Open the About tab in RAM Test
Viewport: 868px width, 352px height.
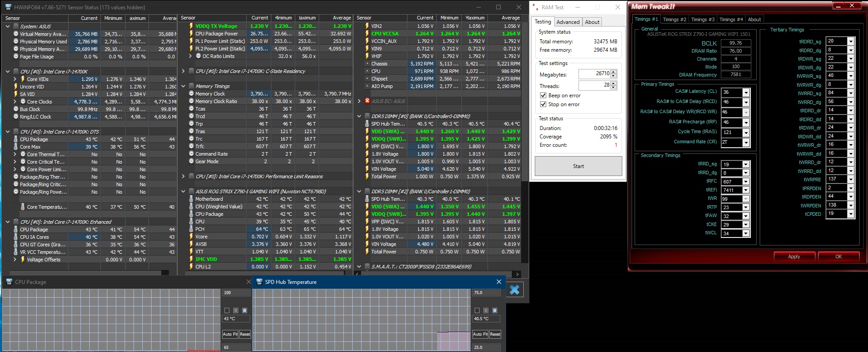(x=592, y=22)
